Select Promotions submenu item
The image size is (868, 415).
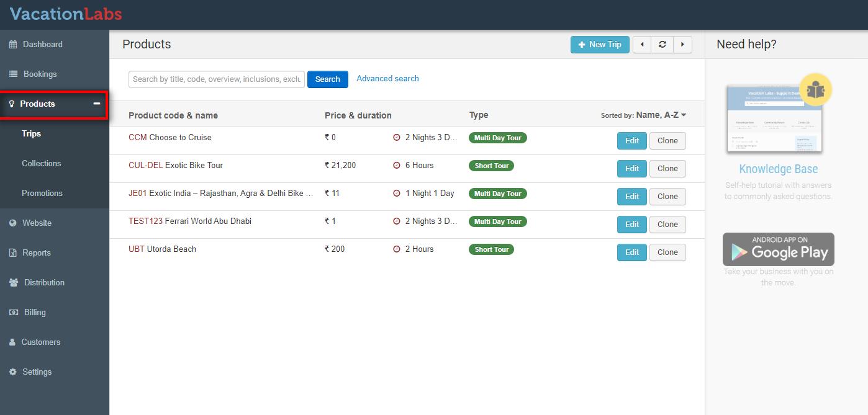(x=42, y=194)
